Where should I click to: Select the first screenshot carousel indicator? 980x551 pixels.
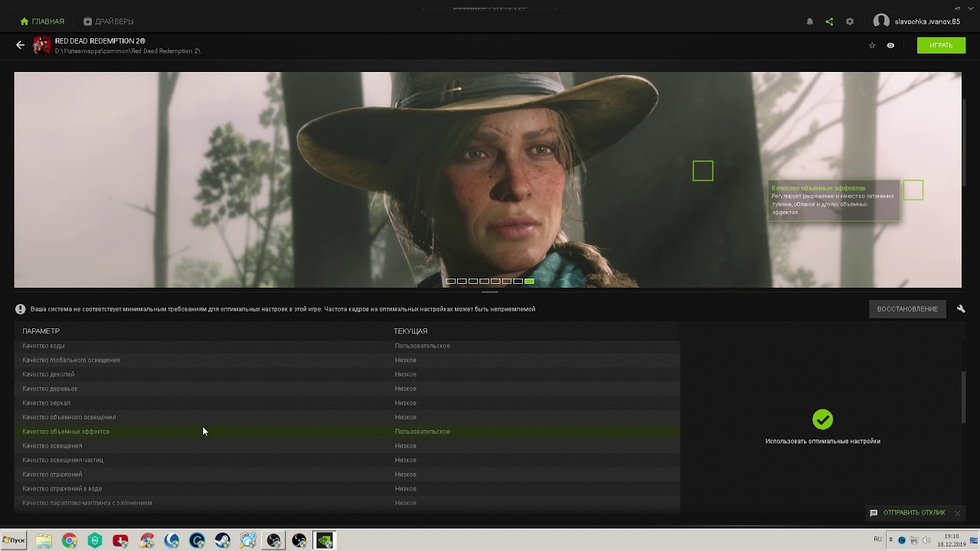pos(451,282)
